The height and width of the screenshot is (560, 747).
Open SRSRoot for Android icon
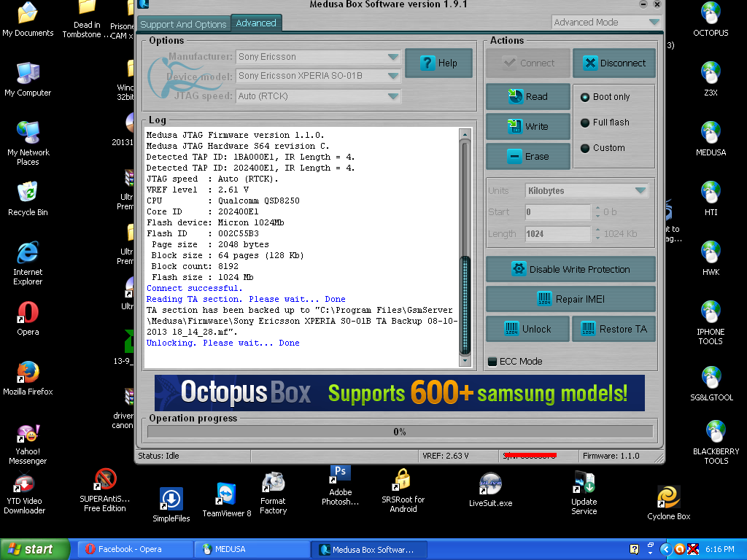tap(403, 491)
